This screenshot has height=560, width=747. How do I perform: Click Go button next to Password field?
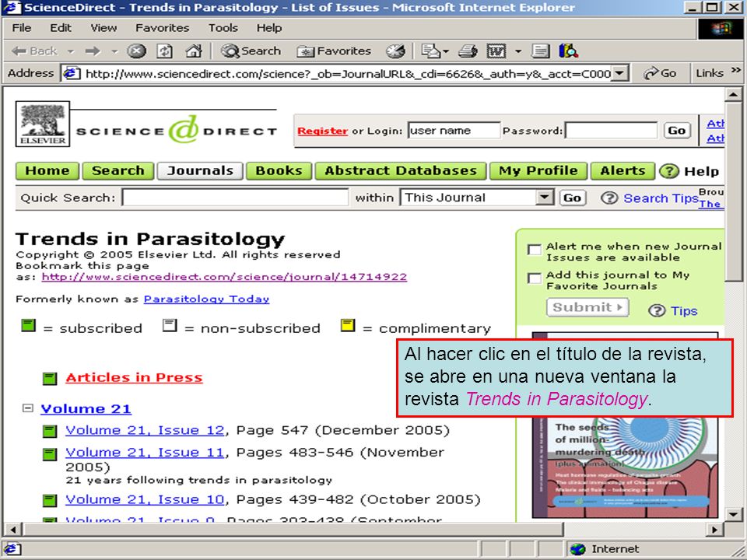[677, 131]
